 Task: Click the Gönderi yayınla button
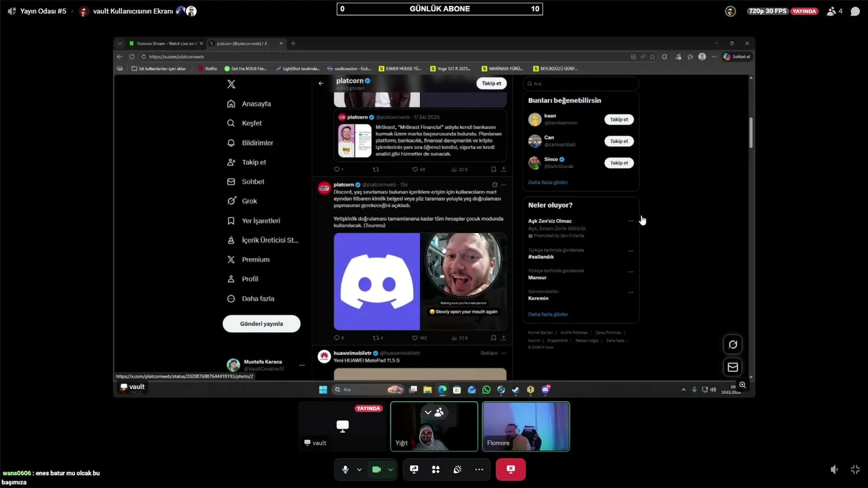pyautogui.click(x=261, y=324)
